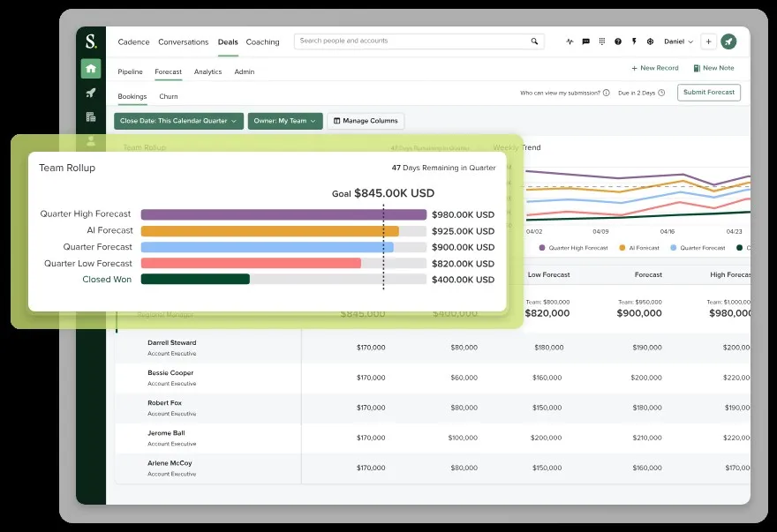This screenshot has height=532, width=777.
Task: Toggle Quarter Forecast legend dot in chart
Action: point(674,248)
